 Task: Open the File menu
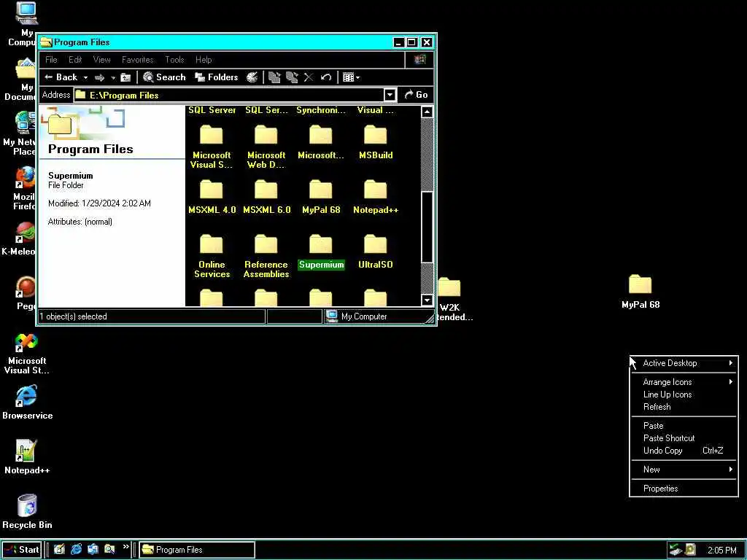coord(51,60)
